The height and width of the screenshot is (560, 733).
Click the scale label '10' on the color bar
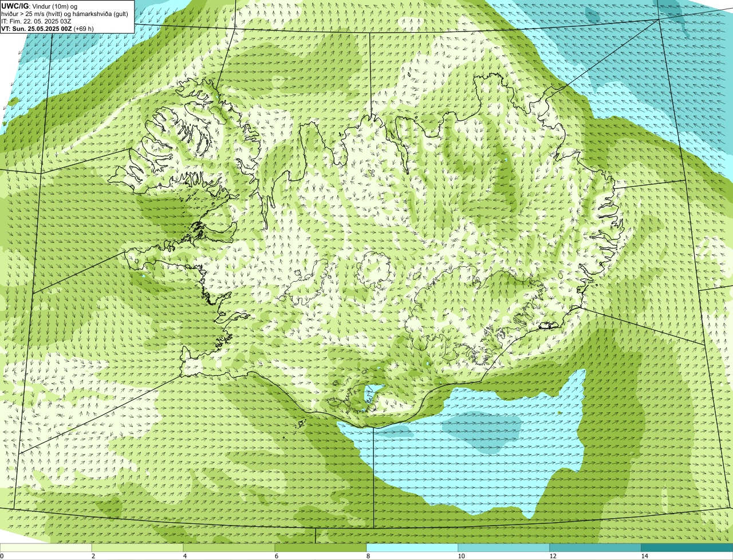pos(461,556)
